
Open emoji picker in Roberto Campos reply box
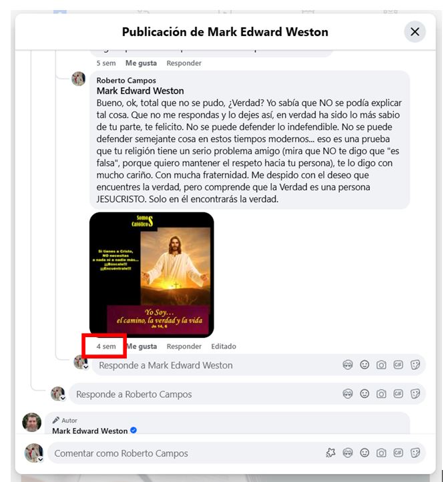pyautogui.click(x=365, y=394)
